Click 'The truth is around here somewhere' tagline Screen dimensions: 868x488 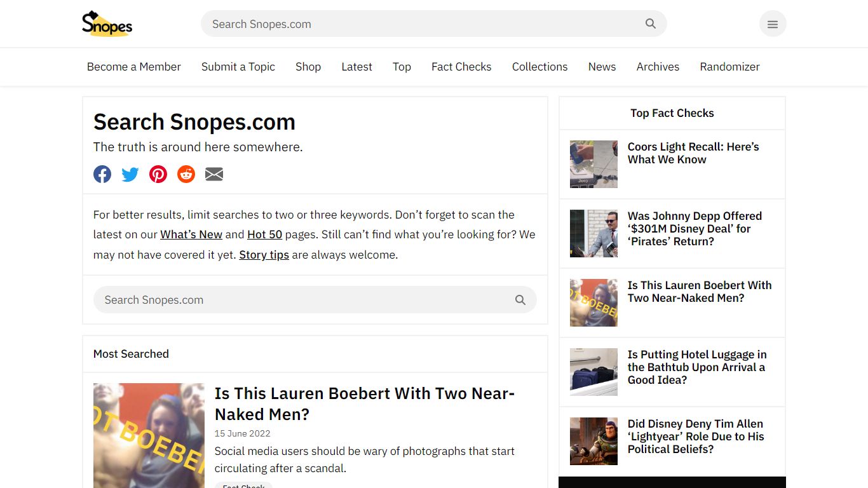pos(198,147)
